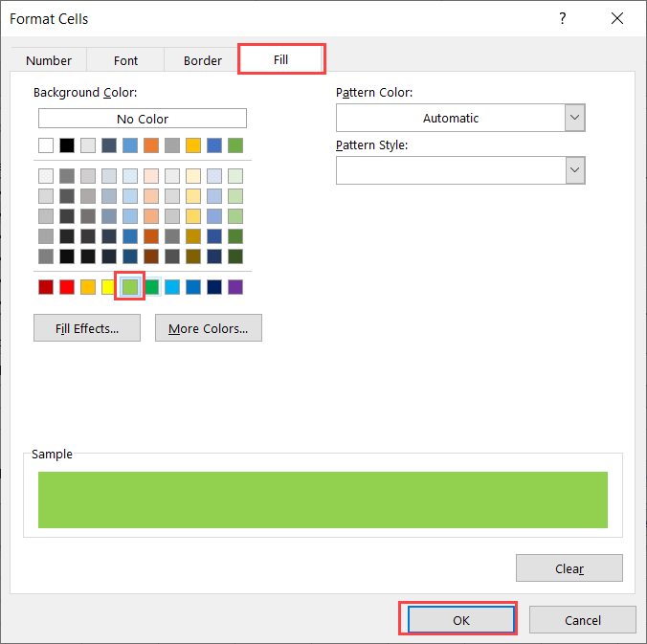Pick light green standard color swatch
The image size is (647, 644).
pyautogui.click(x=130, y=287)
